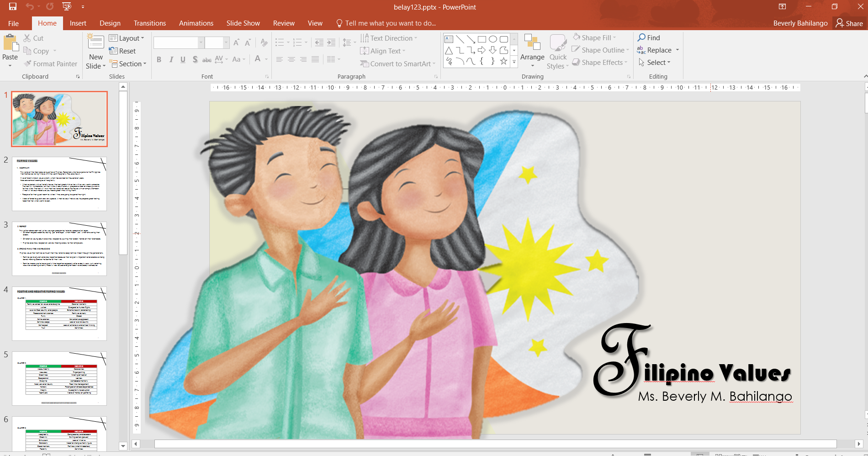Image resolution: width=868 pixels, height=456 pixels.
Task: Toggle Bold formatting
Action: click(x=159, y=59)
